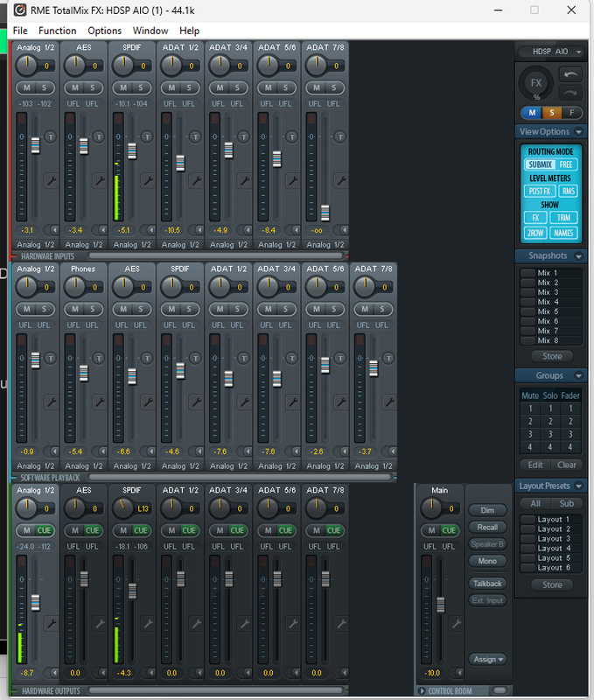The width and height of the screenshot is (594, 700).
Task: Click fader handle of ADAT 7/8 hardware input
Action: point(325,213)
